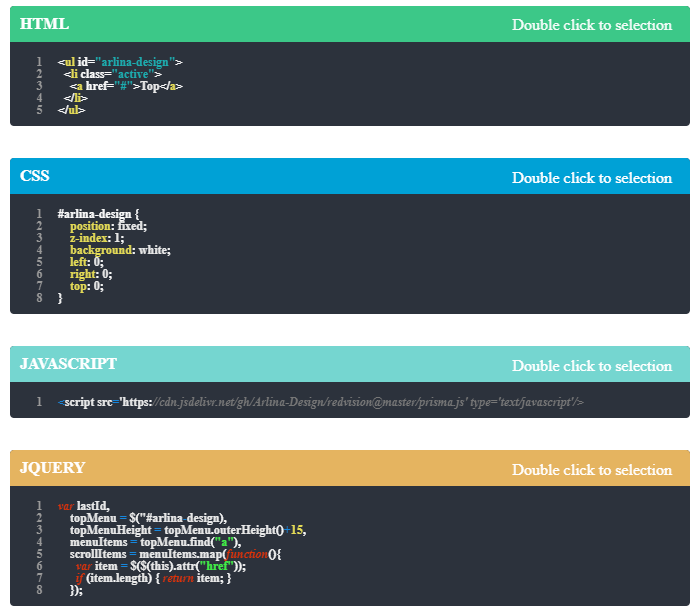Click the HTML code block header title

click(x=44, y=24)
